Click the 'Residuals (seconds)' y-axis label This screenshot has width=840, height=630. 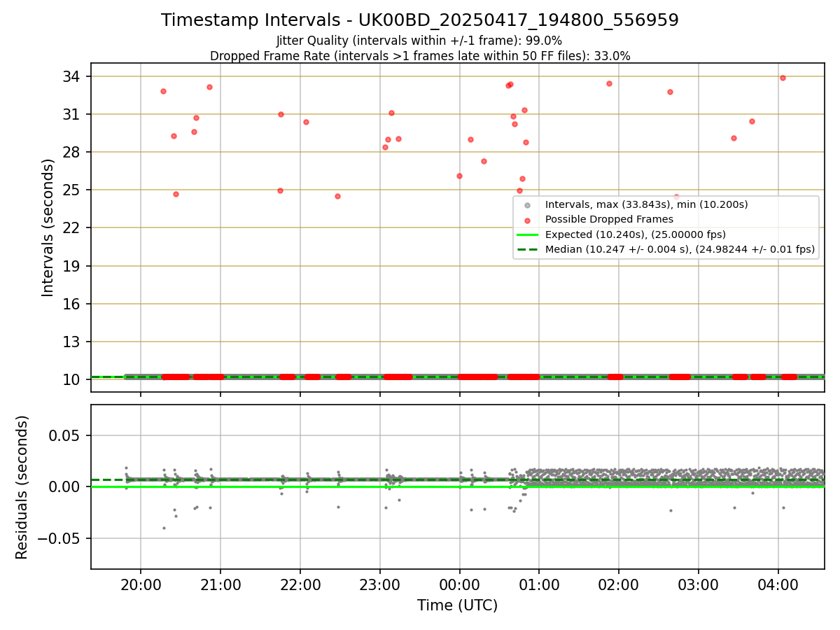pyautogui.click(x=22, y=487)
